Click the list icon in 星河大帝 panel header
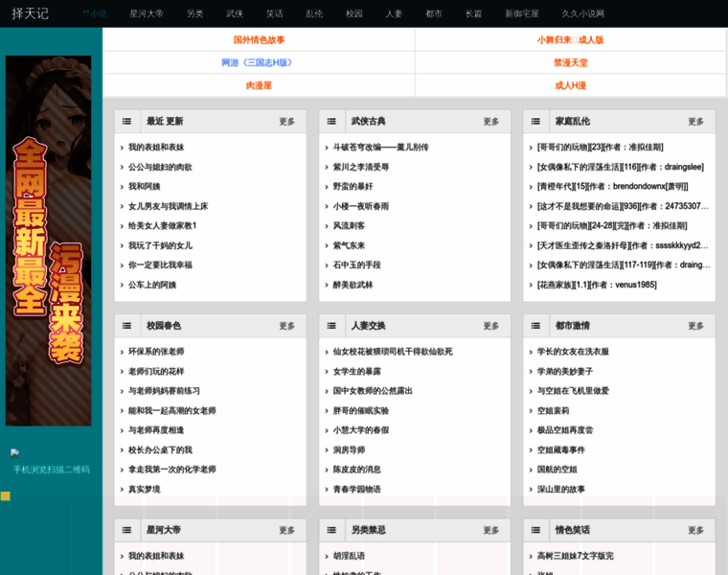This screenshot has width=728, height=575. [127, 530]
